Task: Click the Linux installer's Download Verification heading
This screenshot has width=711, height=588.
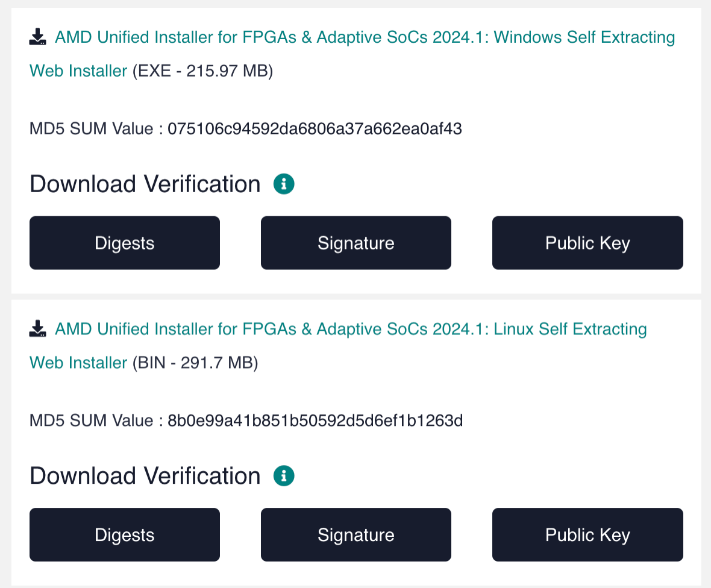Action: [x=145, y=476]
